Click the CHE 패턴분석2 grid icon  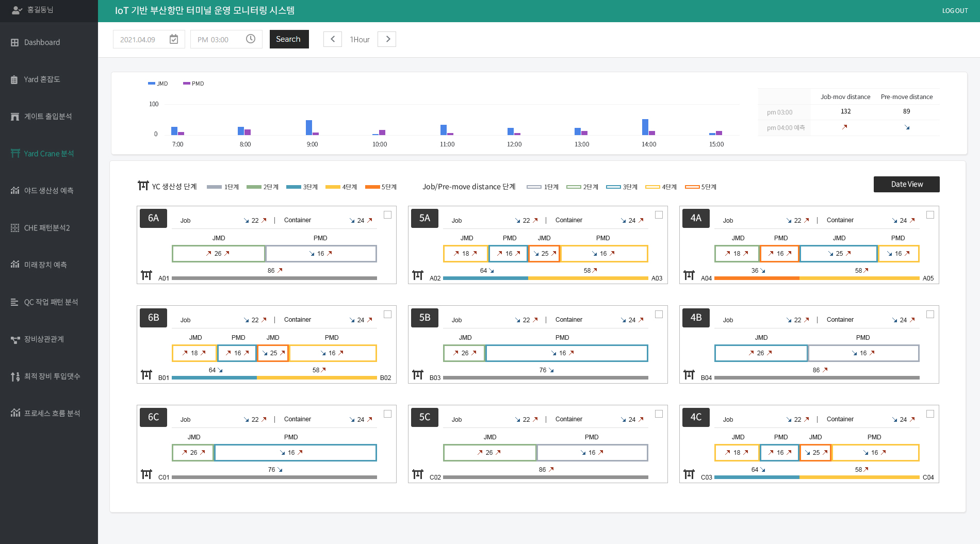coord(15,228)
